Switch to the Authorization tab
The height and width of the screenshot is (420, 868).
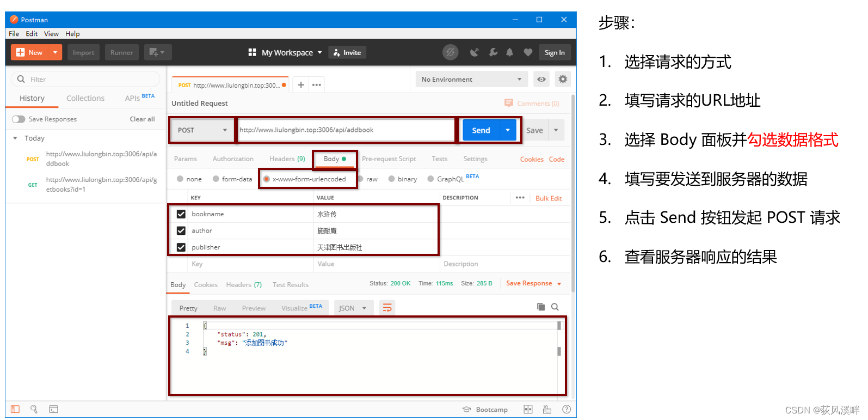[x=233, y=159]
